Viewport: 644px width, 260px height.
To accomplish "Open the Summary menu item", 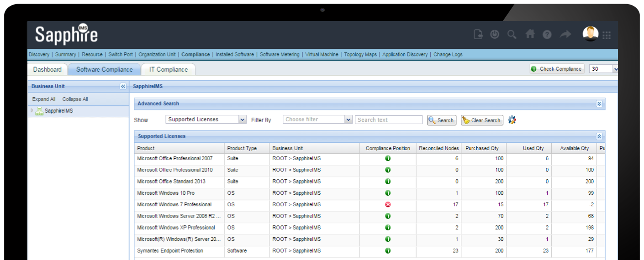I will (x=66, y=54).
